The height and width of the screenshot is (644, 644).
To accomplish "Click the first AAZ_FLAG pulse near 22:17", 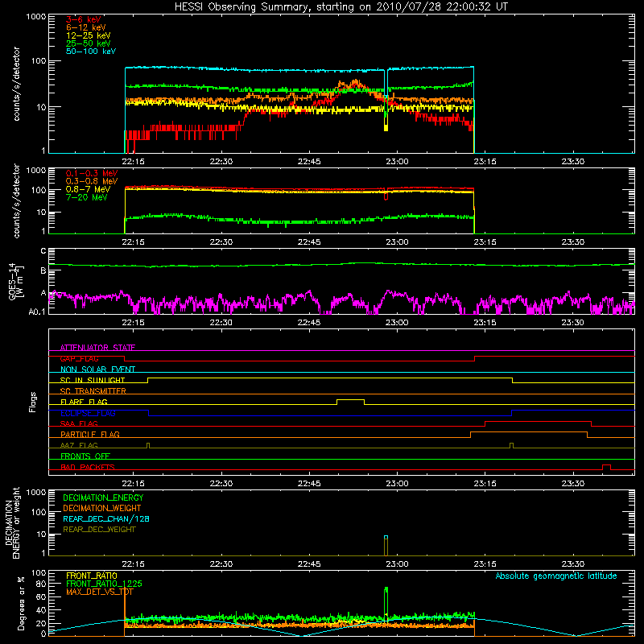I will point(148,446).
